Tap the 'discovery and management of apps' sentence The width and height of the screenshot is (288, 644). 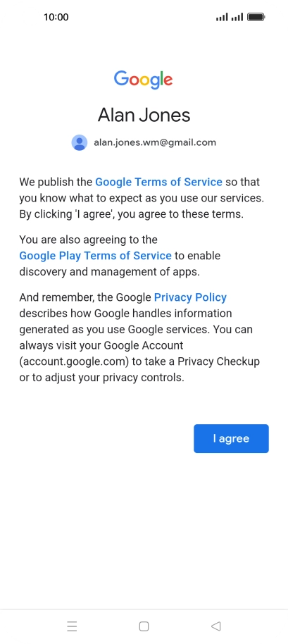[110, 272]
